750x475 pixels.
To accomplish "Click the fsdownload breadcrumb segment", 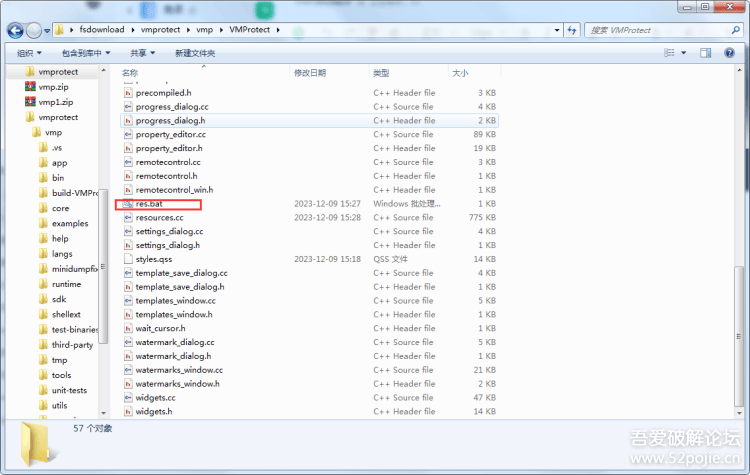I will 101,30.
